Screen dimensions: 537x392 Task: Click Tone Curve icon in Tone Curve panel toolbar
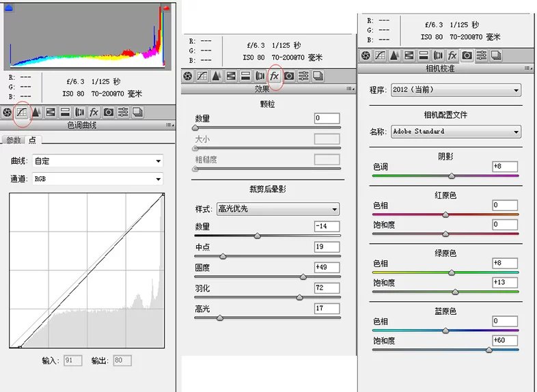pos(22,112)
